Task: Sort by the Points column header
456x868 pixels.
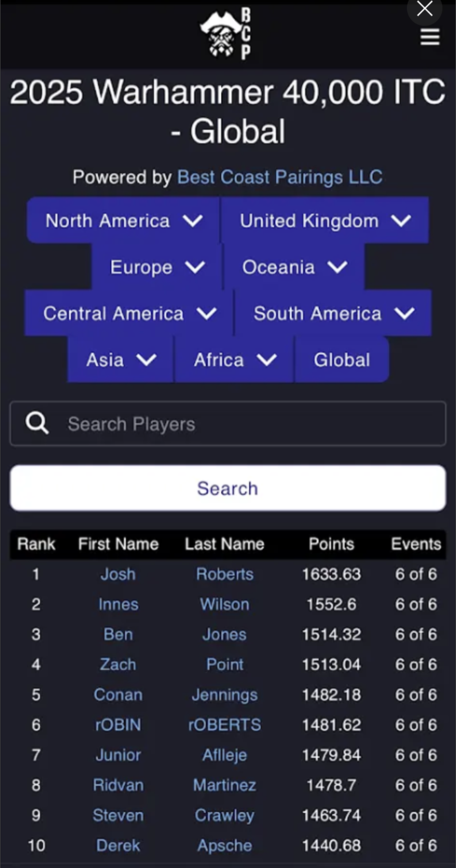Action: point(331,544)
